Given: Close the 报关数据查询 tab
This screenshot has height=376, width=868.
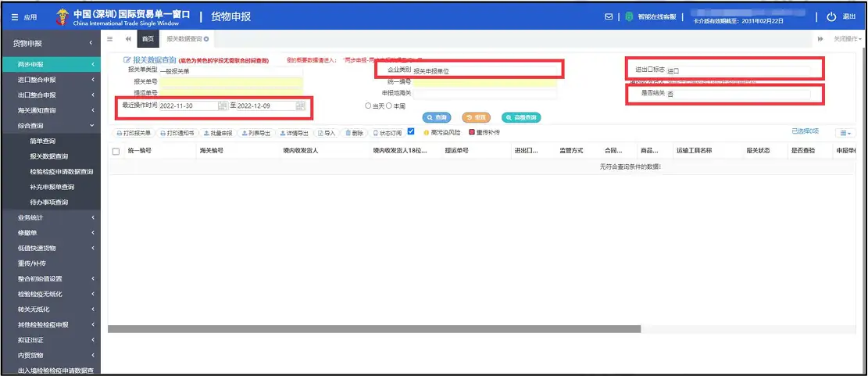Looking at the screenshot, I should click(206, 39).
